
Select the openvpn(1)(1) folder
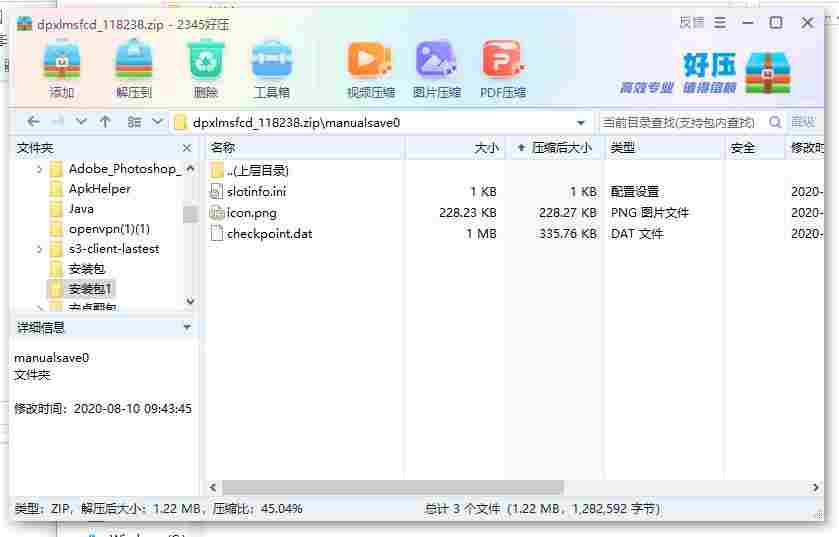click(x=109, y=229)
